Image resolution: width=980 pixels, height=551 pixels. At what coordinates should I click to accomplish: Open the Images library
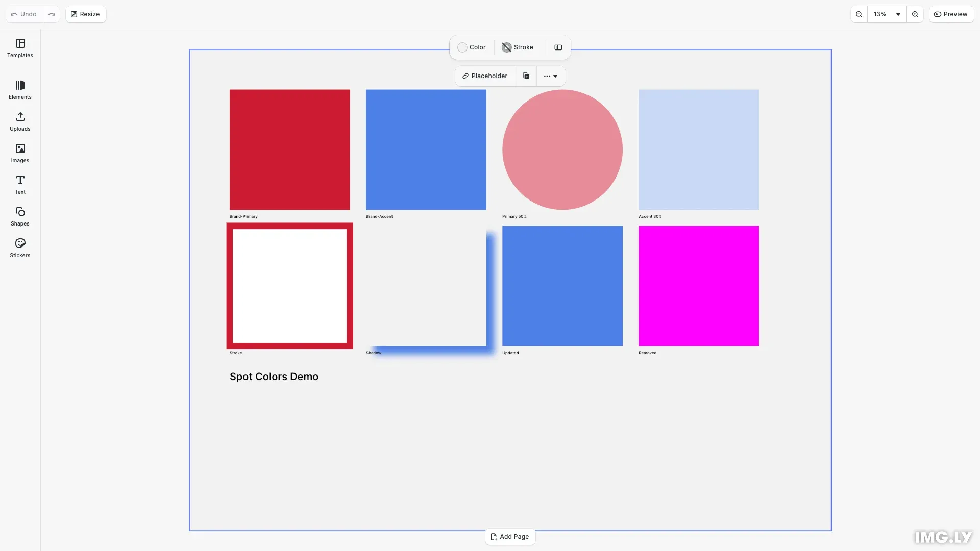click(20, 153)
